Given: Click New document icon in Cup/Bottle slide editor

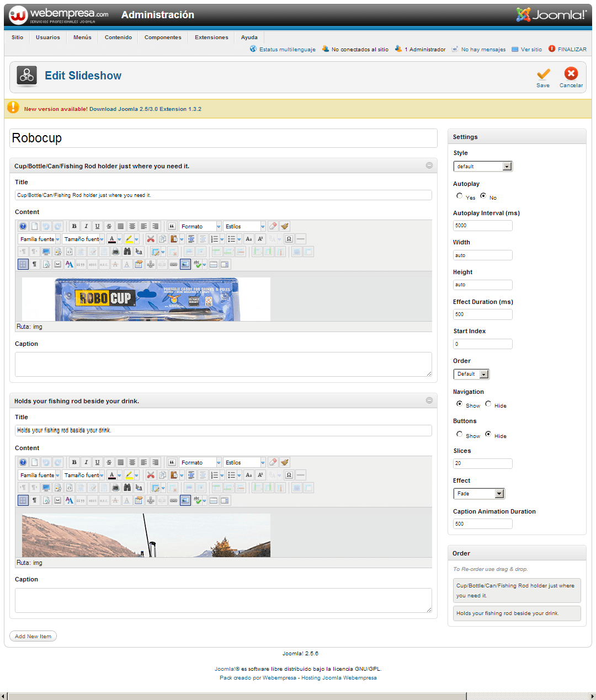Looking at the screenshot, I should (x=34, y=226).
